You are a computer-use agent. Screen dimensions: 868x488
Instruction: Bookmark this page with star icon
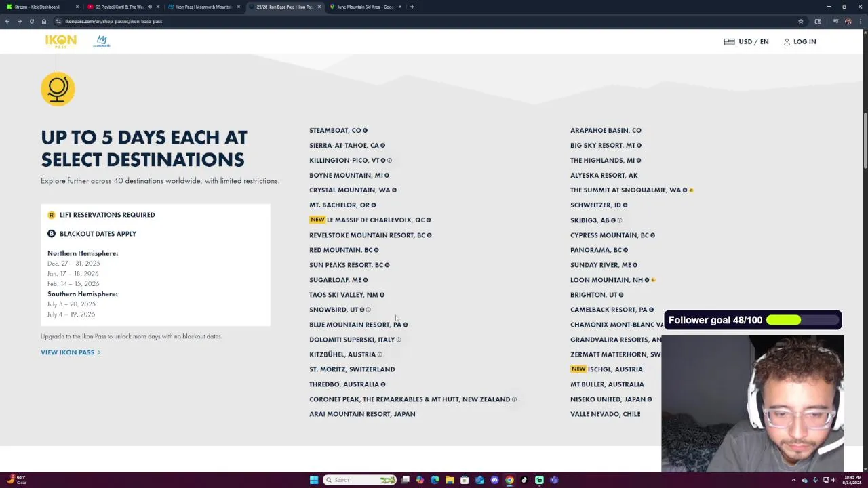click(x=801, y=21)
